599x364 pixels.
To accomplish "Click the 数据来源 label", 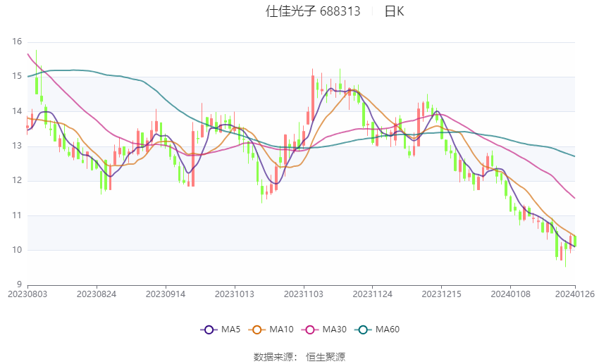I will coord(273,357).
